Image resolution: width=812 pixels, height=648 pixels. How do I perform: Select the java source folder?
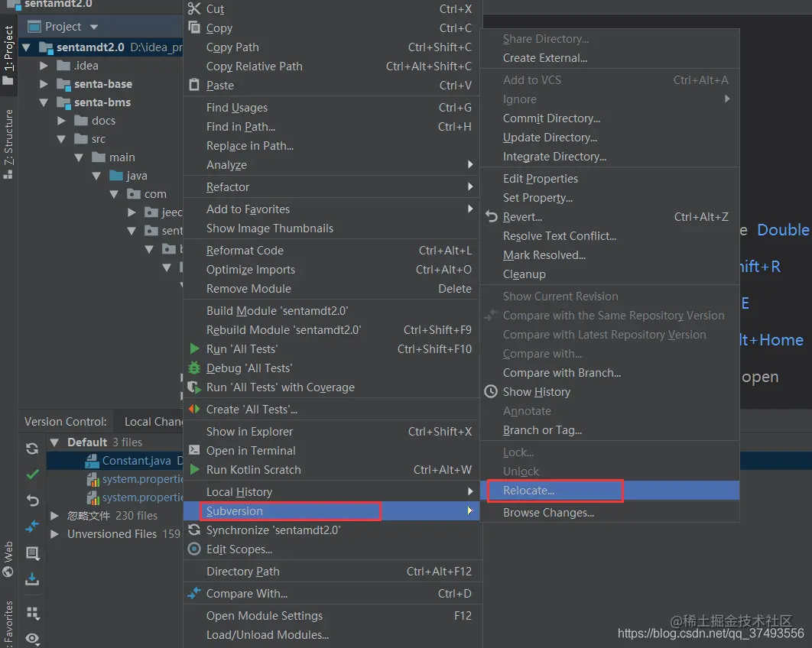[x=137, y=176]
